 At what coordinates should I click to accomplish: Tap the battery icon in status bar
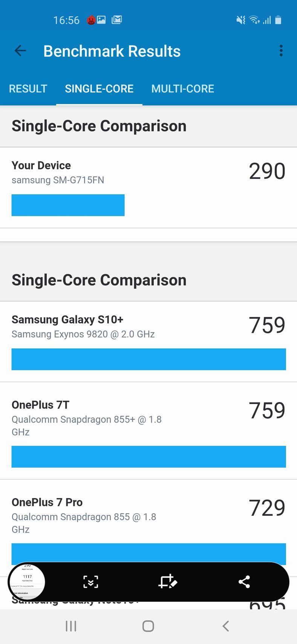click(x=278, y=20)
